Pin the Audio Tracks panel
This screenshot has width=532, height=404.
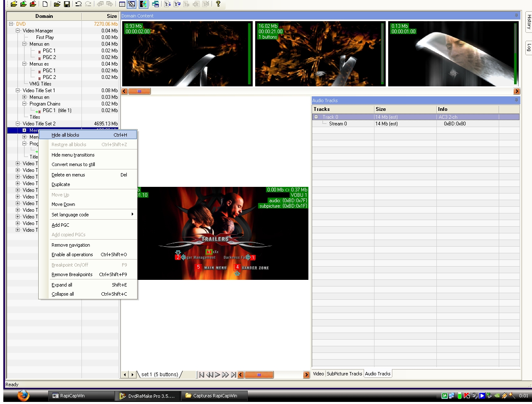(x=516, y=100)
